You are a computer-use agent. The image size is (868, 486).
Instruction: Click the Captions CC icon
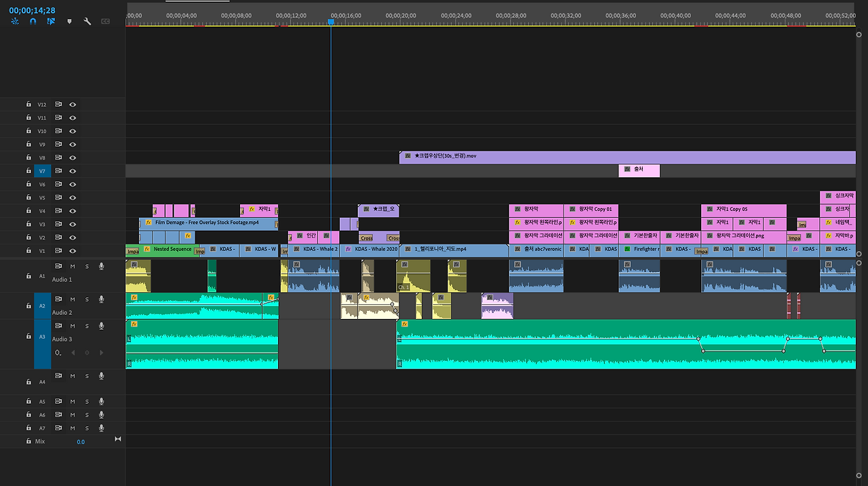click(105, 22)
